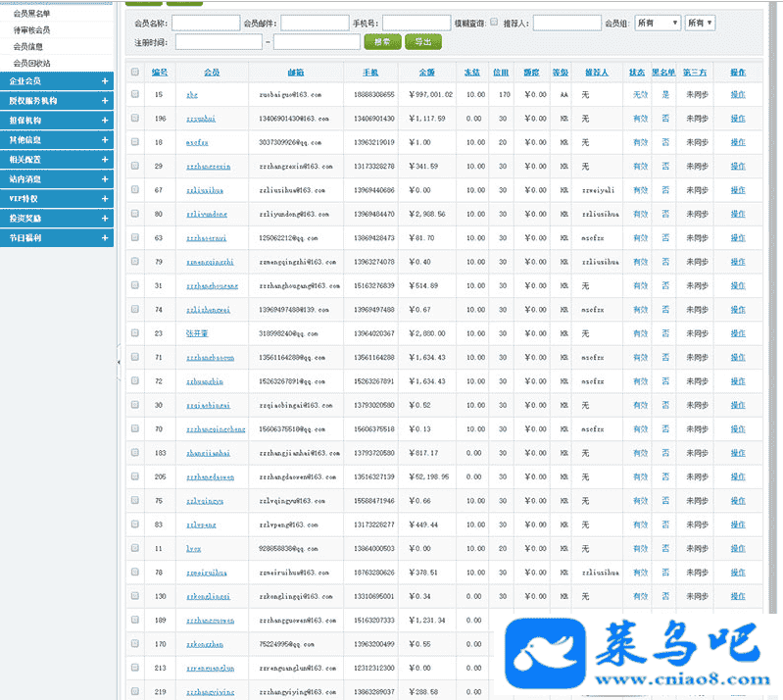
Task: Click plus icon beside VIP特权
Action: (105, 199)
